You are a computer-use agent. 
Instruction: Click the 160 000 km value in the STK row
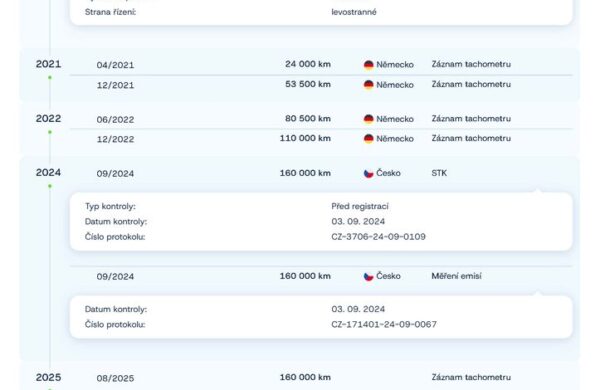coord(305,173)
